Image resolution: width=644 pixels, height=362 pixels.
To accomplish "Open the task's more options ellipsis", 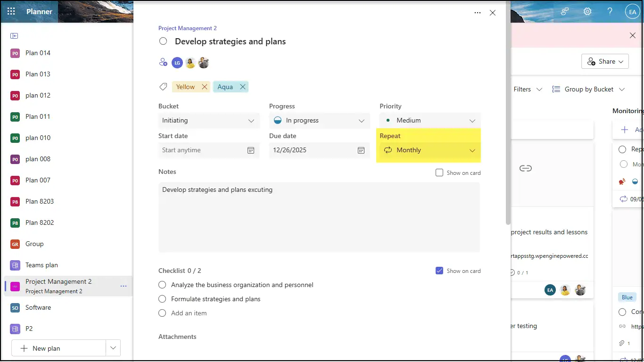I will [x=478, y=13].
